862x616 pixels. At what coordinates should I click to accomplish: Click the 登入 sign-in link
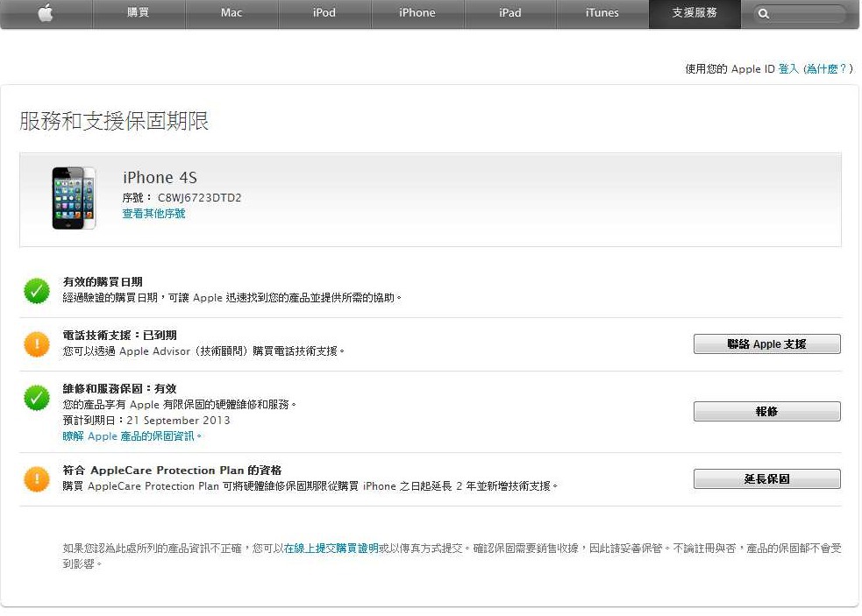tap(787, 68)
